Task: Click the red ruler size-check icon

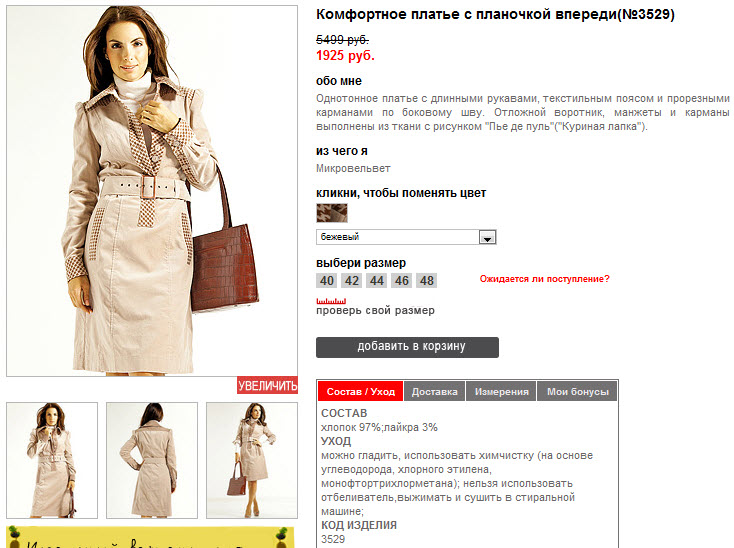Action: [x=331, y=301]
